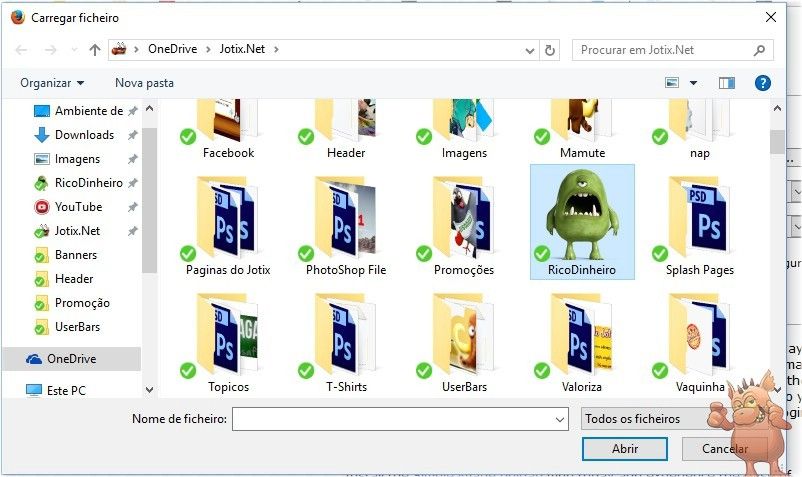Select Este PC in the sidebar
The width and height of the screenshot is (802, 477).
[x=56, y=391]
